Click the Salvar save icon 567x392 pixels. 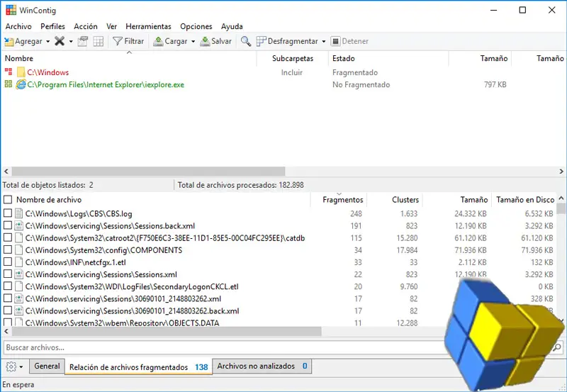click(x=205, y=41)
